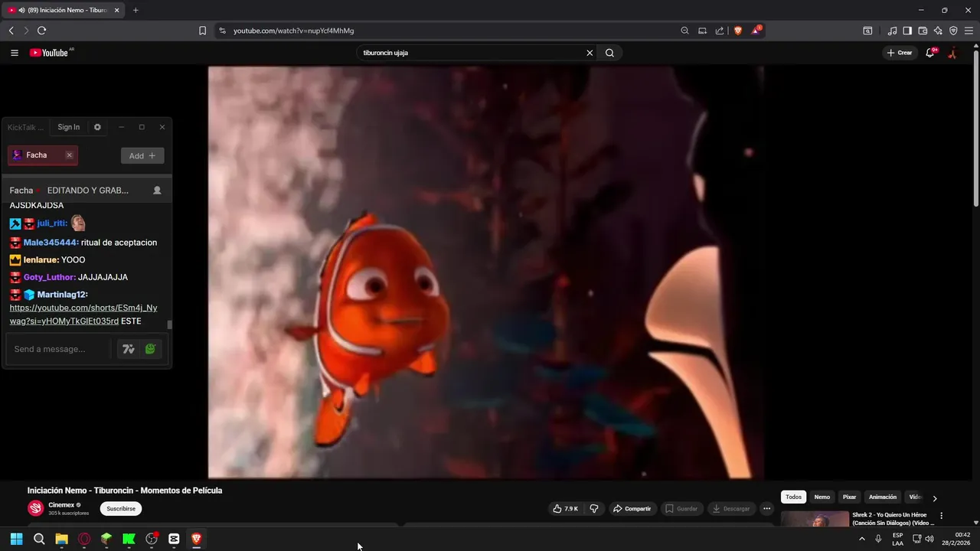Save video using Guardar button
Image resolution: width=980 pixels, height=551 pixels.
click(681, 509)
